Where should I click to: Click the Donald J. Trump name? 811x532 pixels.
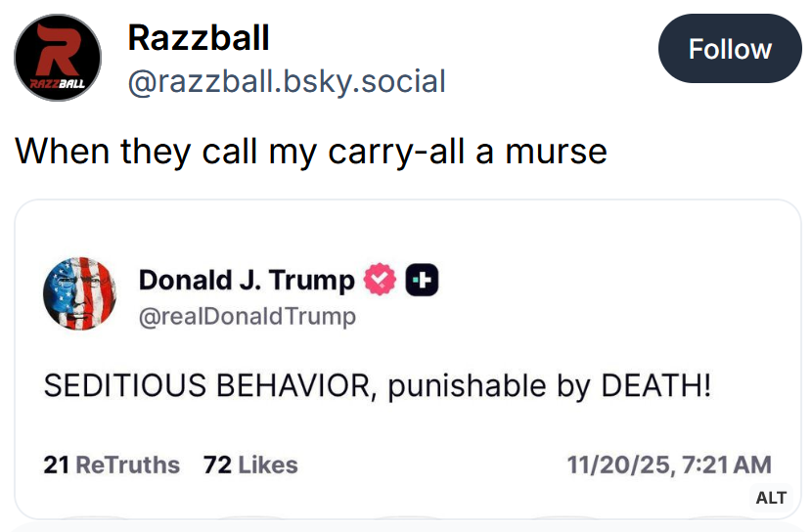point(247,280)
